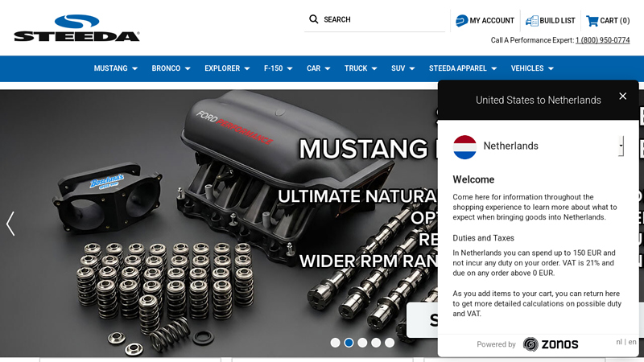Open the shopping cart icon
Image resolution: width=644 pixels, height=362 pixels.
(x=592, y=21)
